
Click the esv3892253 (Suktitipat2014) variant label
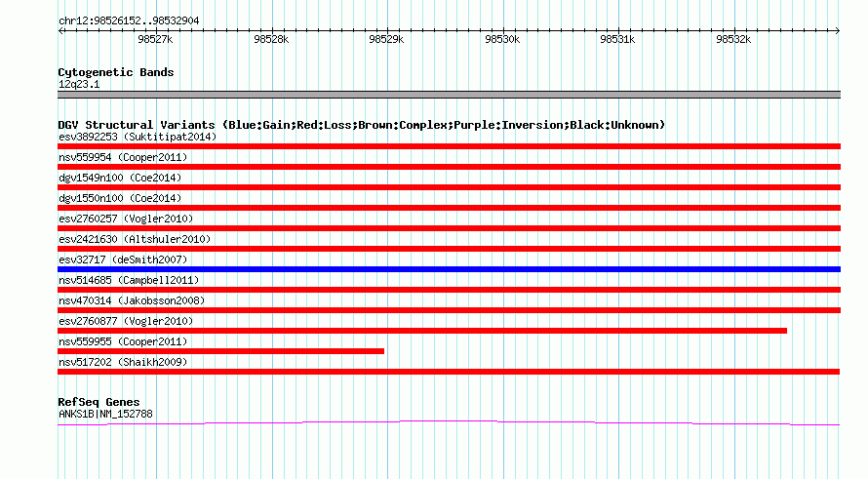[138, 137]
